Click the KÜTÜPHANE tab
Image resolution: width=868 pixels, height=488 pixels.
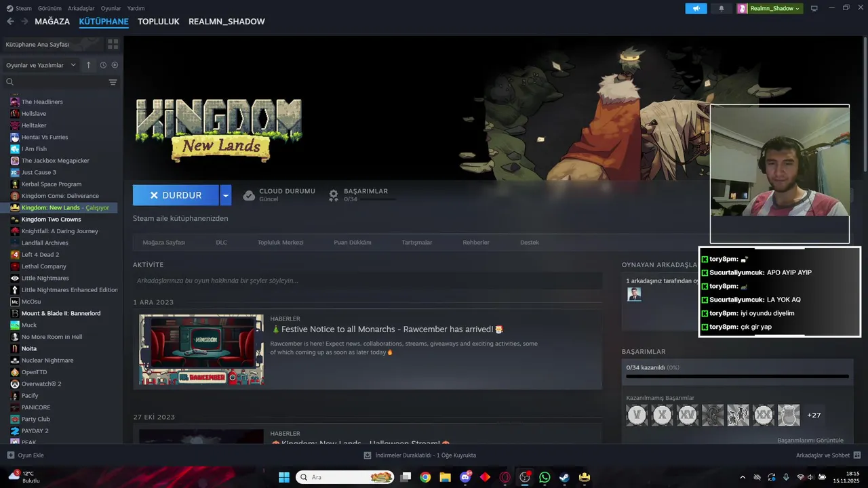click(x=104, y=22)
